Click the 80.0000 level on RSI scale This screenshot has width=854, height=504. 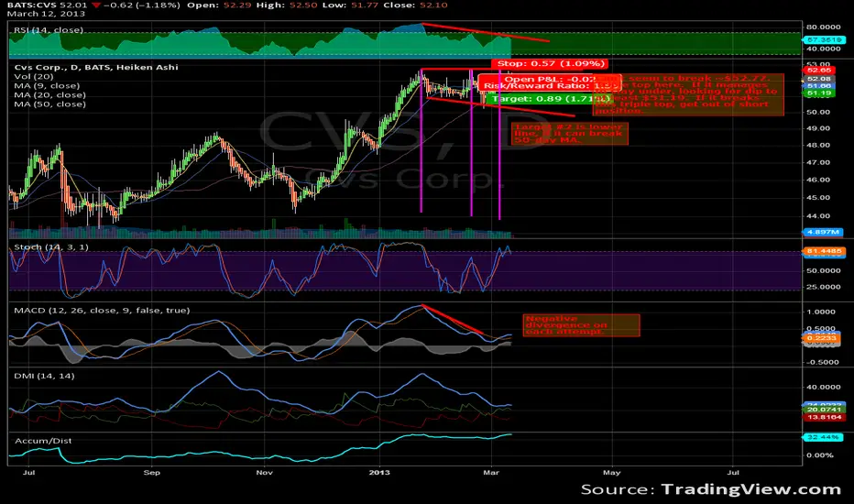(x=824, y=27)
